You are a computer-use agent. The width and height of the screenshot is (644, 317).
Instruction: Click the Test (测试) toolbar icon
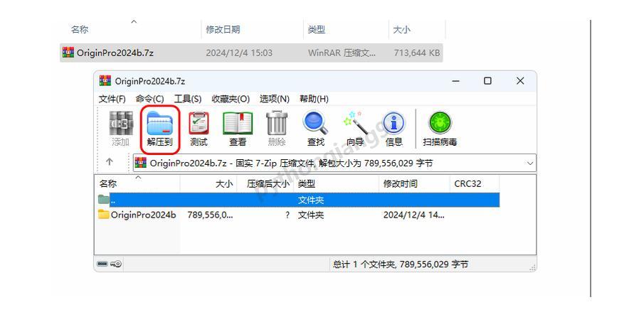(199, 123)
